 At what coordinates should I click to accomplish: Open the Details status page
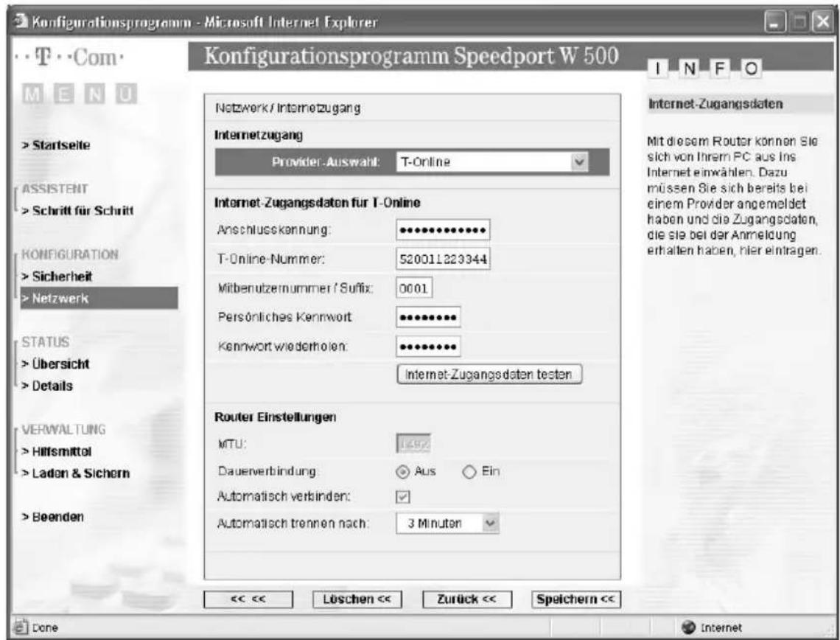click(x=47, y=386)
